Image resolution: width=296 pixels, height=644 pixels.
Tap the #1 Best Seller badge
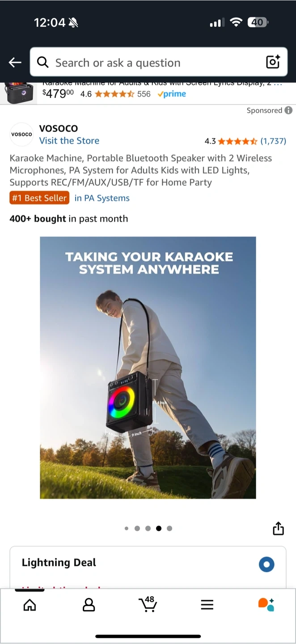click(39, 198)
